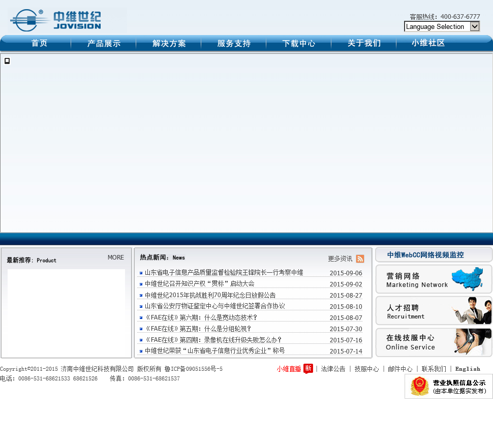Open the 下载中心 menu
Image resolution: width=493 pixels, height=448 pixels.
299,43
